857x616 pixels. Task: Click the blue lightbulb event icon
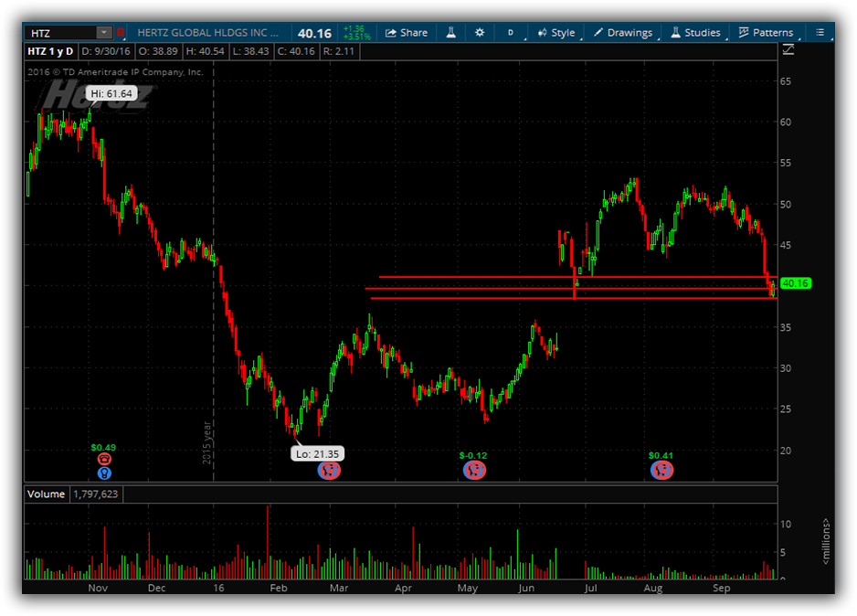[104, 473]
